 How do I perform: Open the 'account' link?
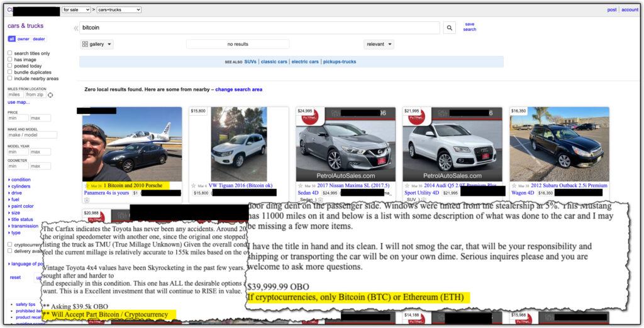tap(630, 9)
